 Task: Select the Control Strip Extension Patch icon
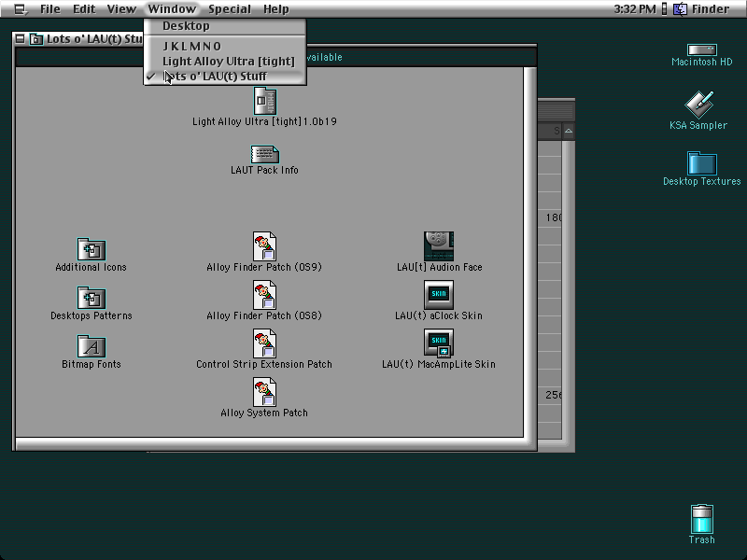tap(264, 343)
